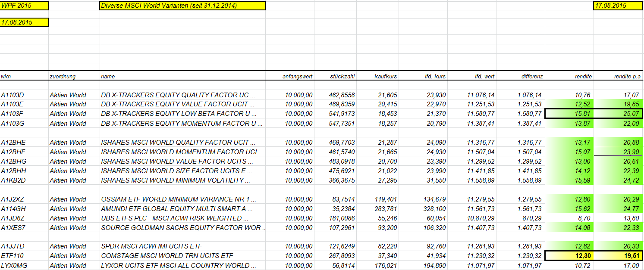Click DB X-TRACKERS EQUITY MOMENTUM FACTOR name cell
The height and width of the screenshot is (270, 644).
pyautogui.click(x=182, y=123)
